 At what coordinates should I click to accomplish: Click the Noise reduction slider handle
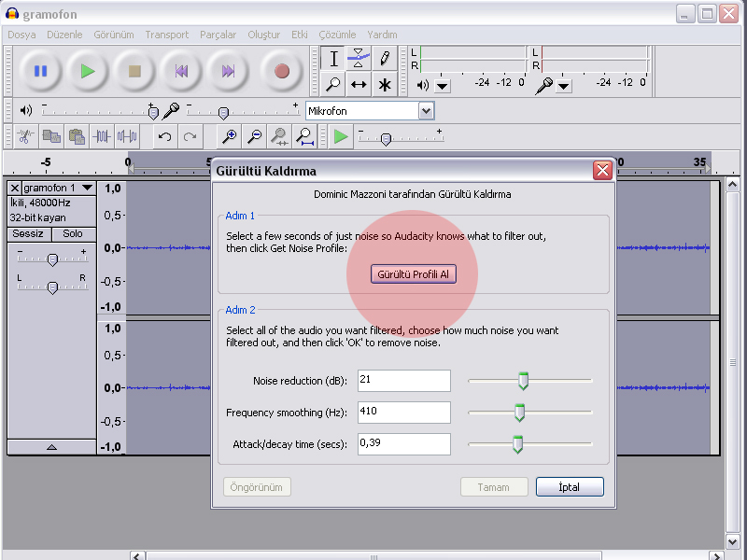523,381
